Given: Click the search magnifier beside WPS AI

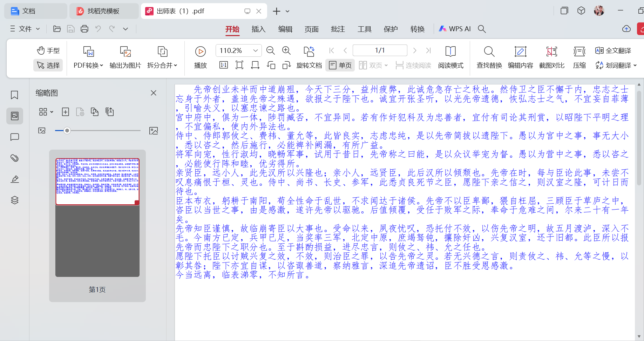Looking at the screenshot, I should [x=482, y=29].
